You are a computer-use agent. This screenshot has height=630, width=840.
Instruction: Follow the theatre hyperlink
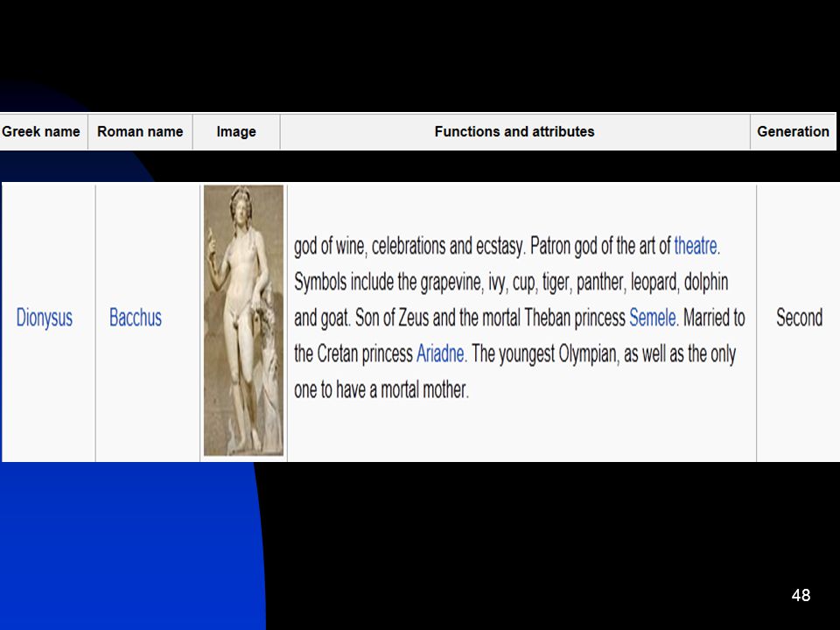(696, 246)
